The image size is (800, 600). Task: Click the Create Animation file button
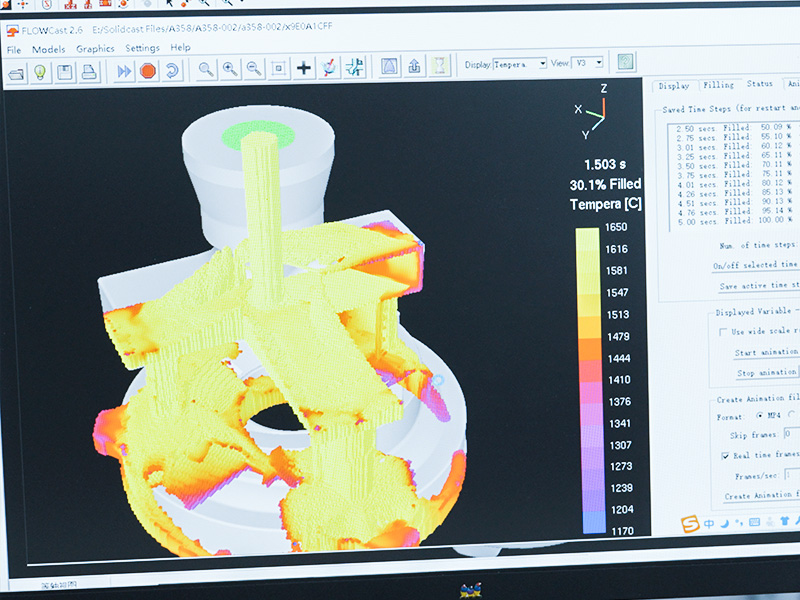(761, 495)
